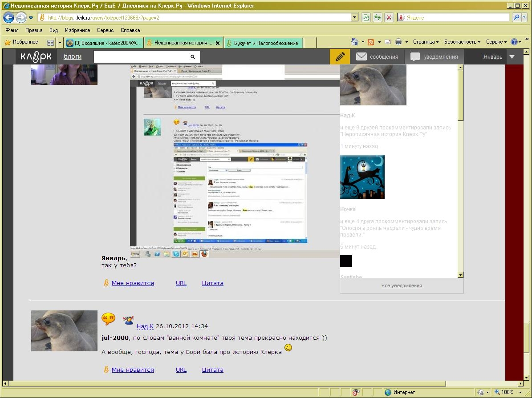Go forward with the browser Forward arrow
The height and width of the screenshot is (398, 532).
coord(20,17)
